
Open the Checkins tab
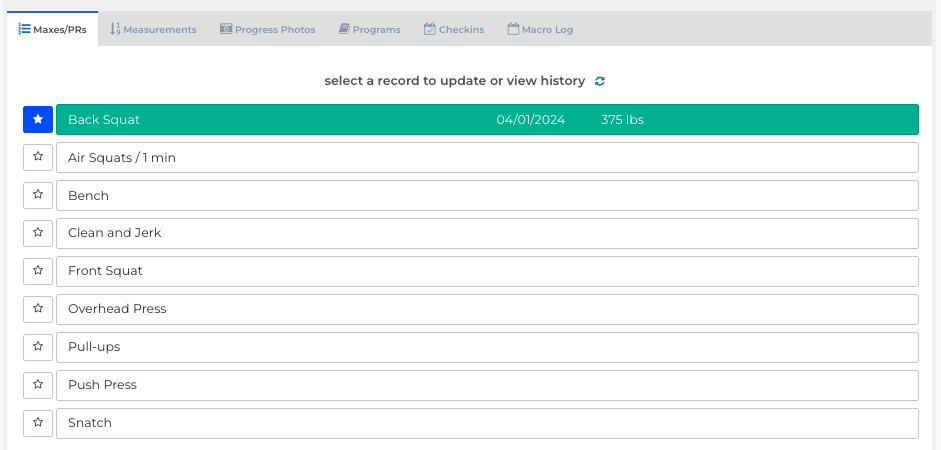pyautogui.click(x=454, y=29)
